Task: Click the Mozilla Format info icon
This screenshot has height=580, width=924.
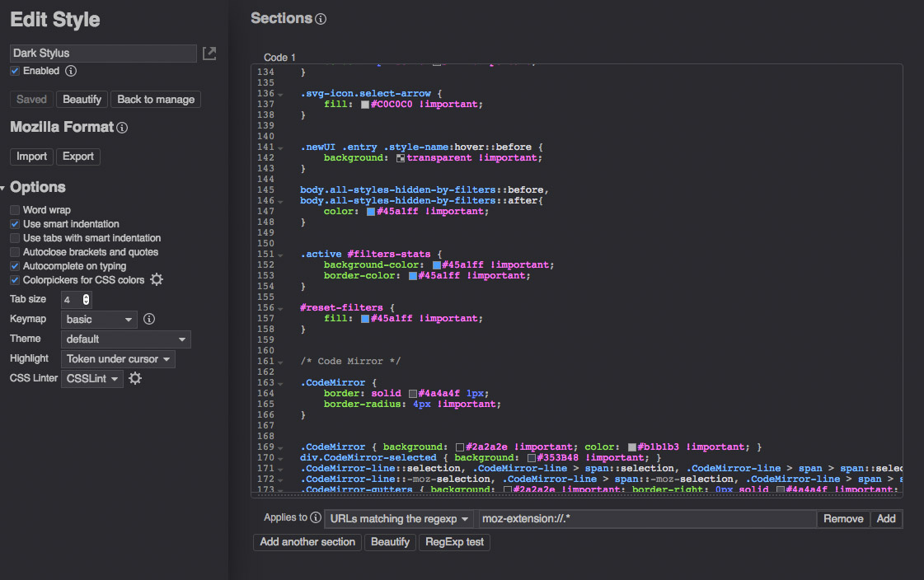Action: tap(122, 128)
